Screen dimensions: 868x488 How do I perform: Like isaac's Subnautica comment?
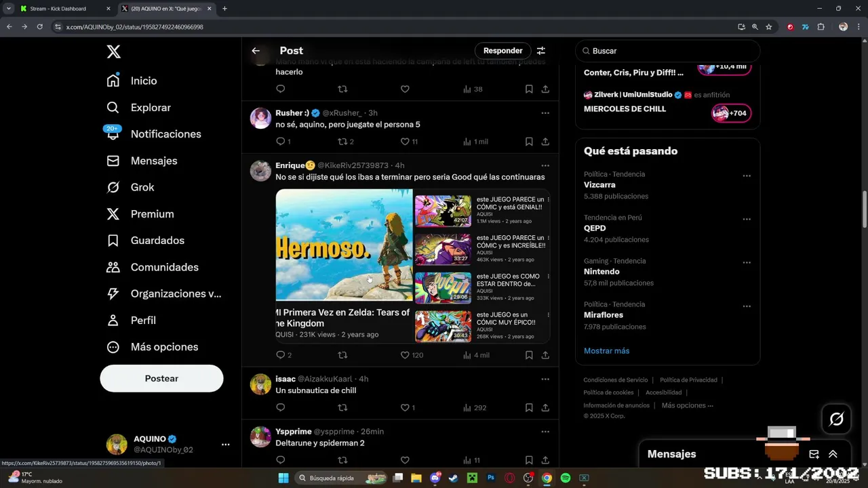point(405,408)
